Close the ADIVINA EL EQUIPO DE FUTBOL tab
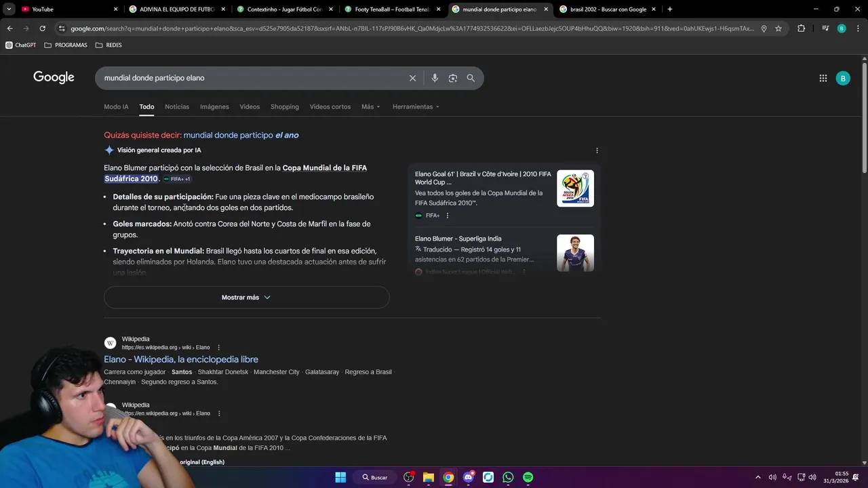This screenshot has height=488, width=868. pos(223,9)
